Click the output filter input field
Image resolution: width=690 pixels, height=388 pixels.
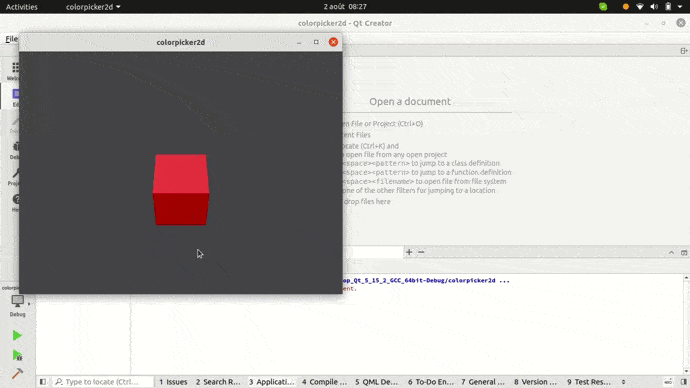pos(374,252)
